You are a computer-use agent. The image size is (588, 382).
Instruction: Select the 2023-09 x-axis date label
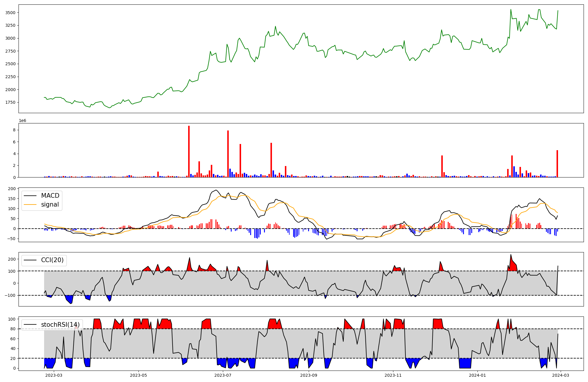309,375
